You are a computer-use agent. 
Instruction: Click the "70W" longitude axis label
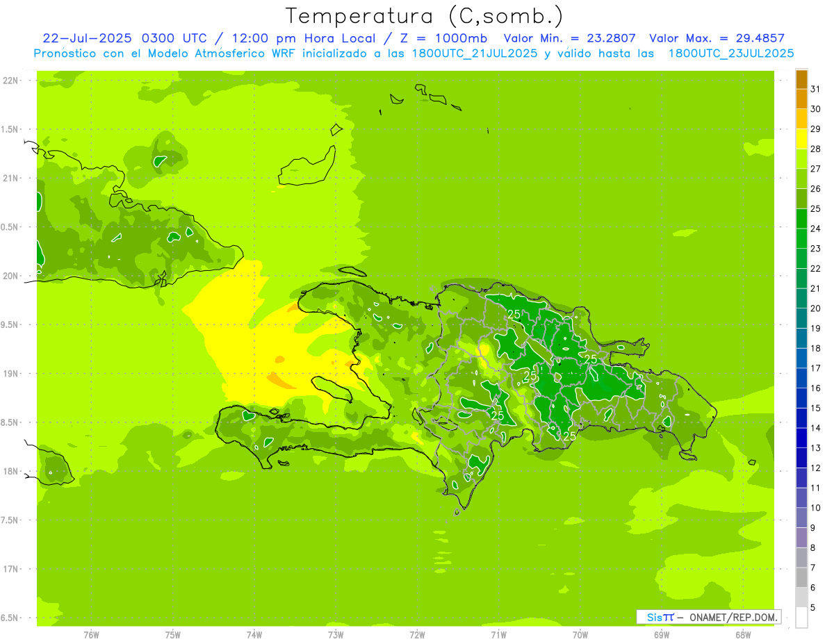[580, 635]
